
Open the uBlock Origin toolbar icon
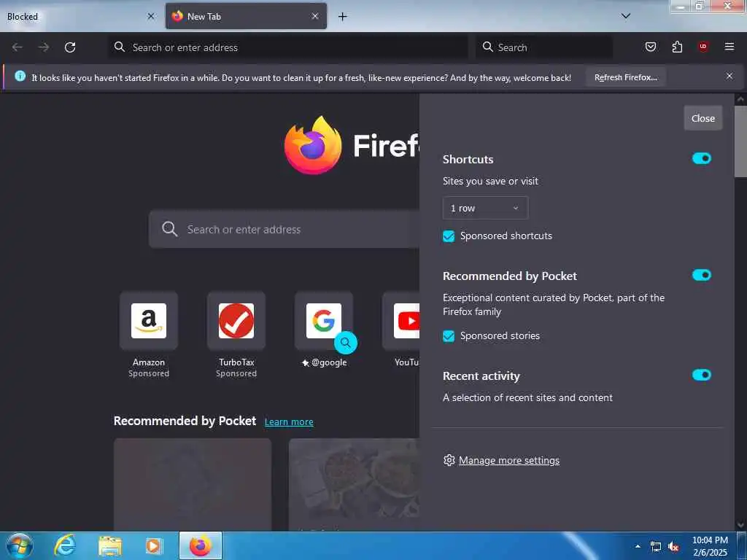pyautogui.click(x=703, y=47)
